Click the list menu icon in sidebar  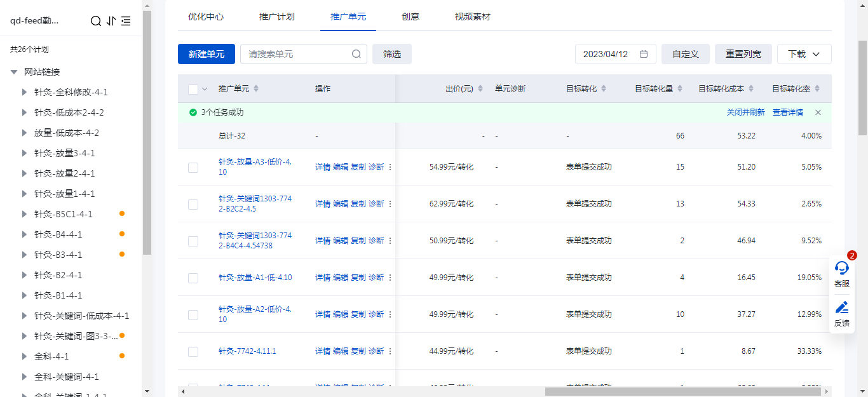(x=126, y=21)
